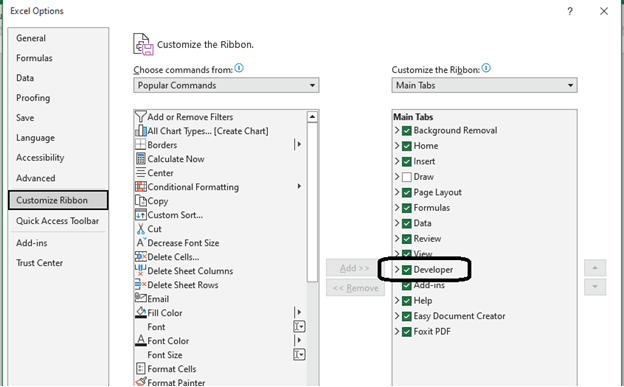Open the Formulas options category in sidebar
The width and height of the screenshot is (624, 387).
(58, 58)
